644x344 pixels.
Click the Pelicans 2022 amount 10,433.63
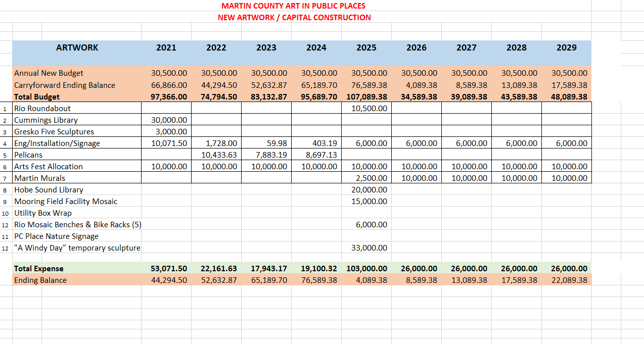point(219,155)
